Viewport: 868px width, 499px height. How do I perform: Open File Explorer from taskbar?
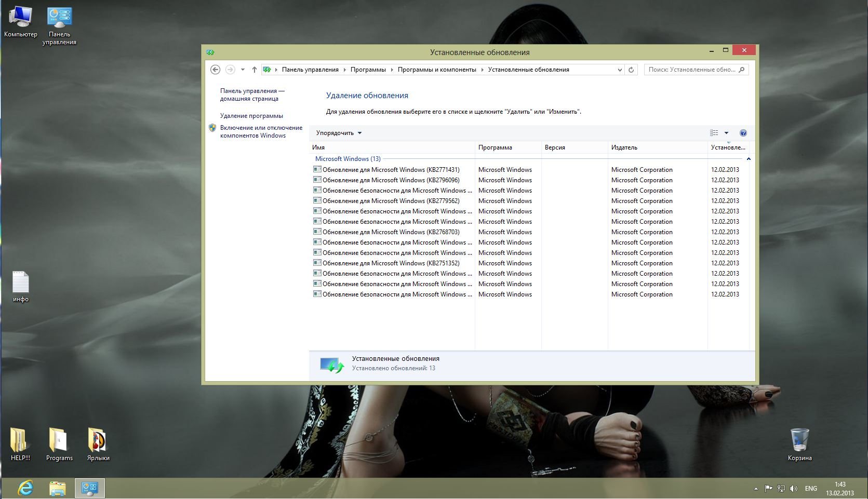pos(57,488)
